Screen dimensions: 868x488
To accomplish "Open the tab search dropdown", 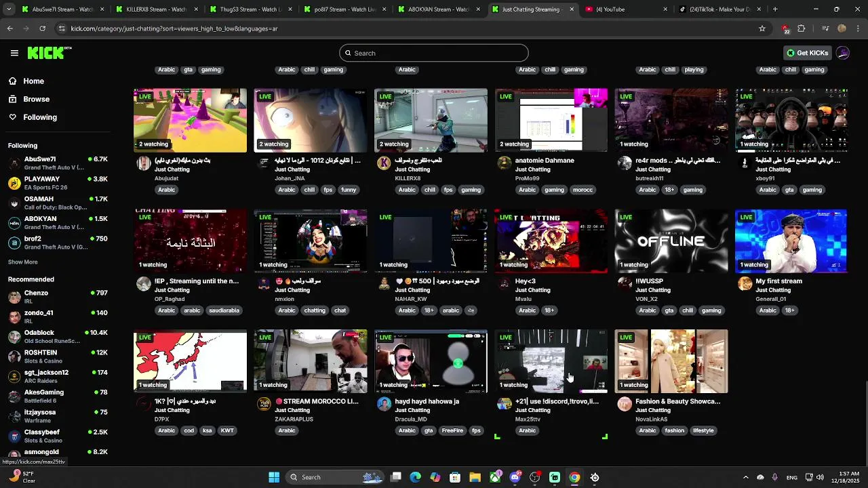I will [x=9, y=9].
